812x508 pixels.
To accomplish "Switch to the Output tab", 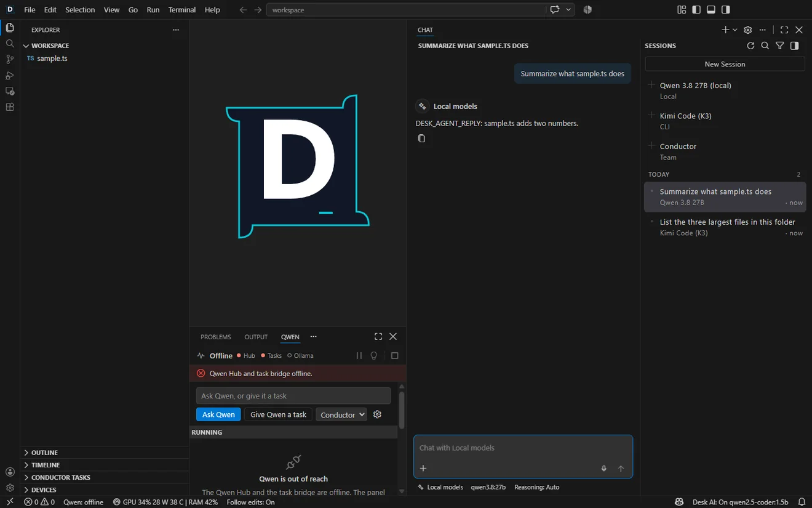I will tap(256, 337).
